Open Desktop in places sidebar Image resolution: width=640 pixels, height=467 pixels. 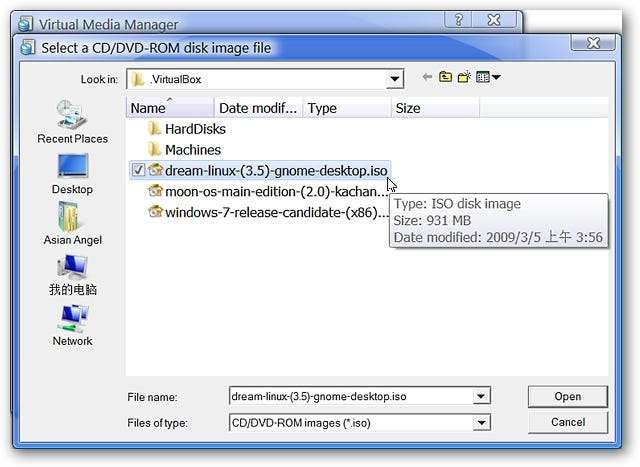[72, 174]
